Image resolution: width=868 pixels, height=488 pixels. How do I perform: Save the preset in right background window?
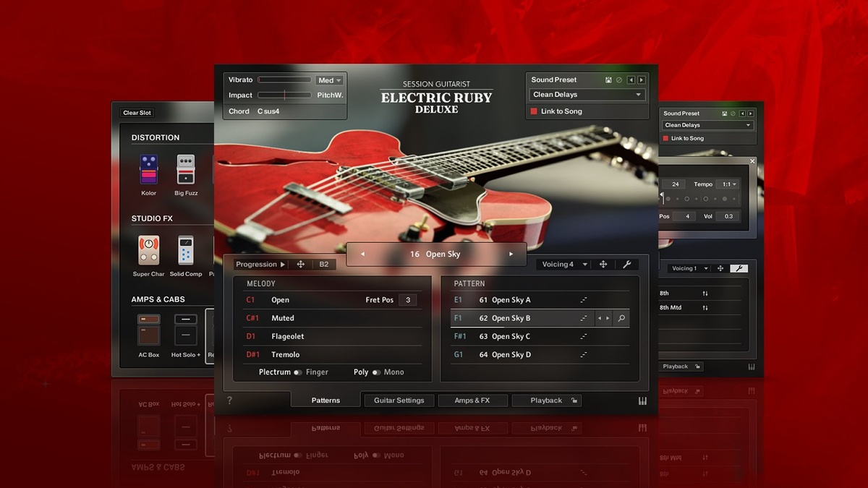pyautogui.click(x=726, y=114)
